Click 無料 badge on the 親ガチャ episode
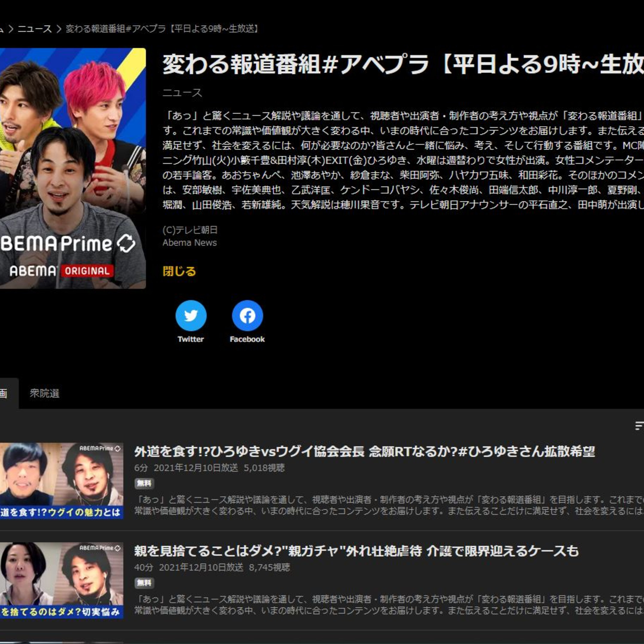Screen dimensions: 644x644 point(144,583)
